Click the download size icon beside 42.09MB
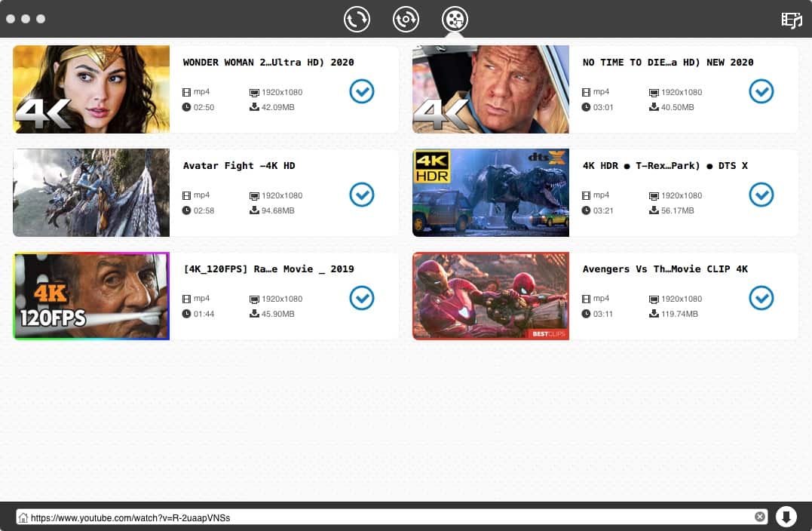 (x=254, y=107)
